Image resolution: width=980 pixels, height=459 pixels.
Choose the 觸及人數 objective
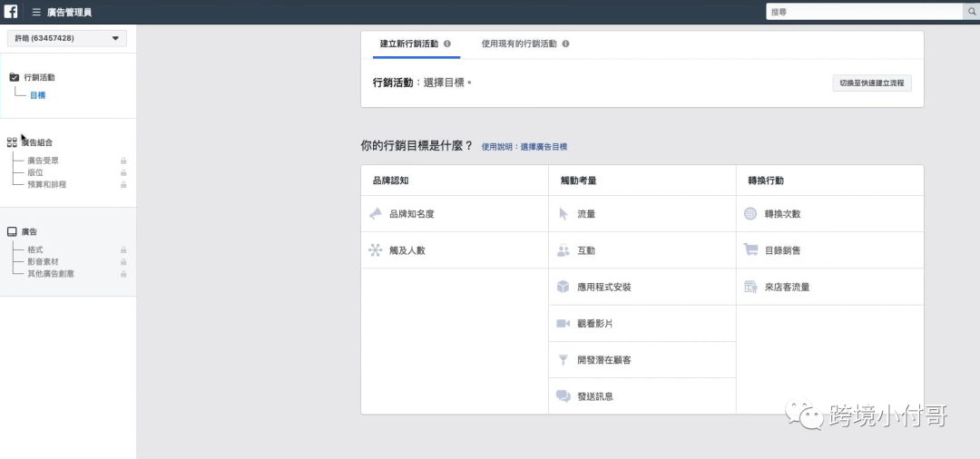tap(455, 250)
